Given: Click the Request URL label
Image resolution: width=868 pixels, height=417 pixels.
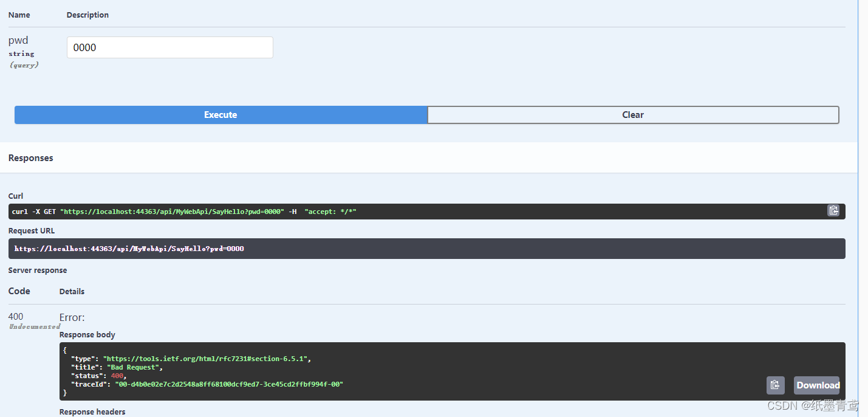Looking at the screenshot, I should tap(32, 231).
